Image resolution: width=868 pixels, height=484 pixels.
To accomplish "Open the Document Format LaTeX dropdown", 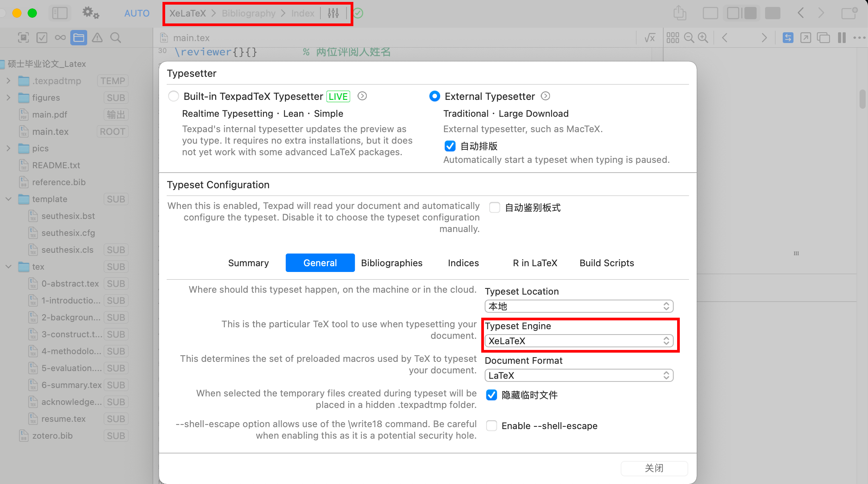I will [579, 375].
